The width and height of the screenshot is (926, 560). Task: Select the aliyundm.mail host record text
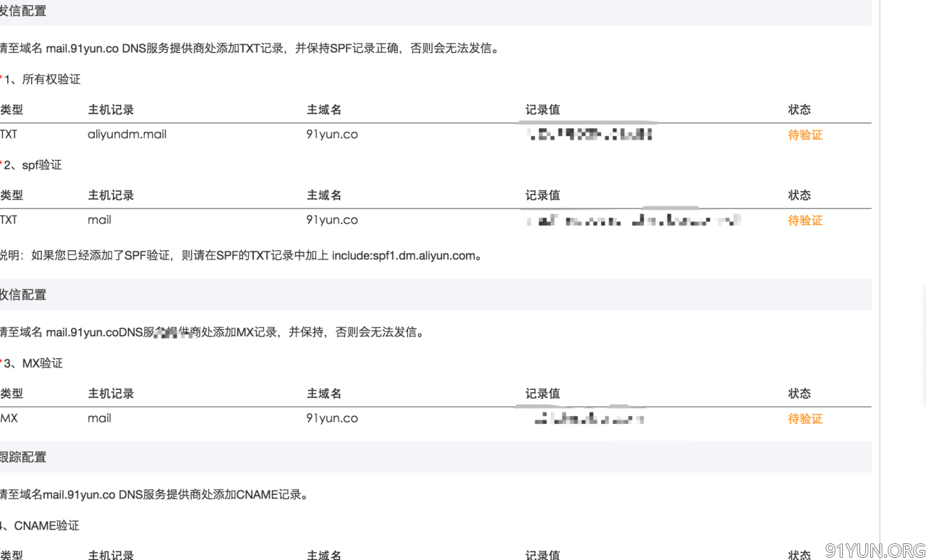pyautogui.click(x=127, y=135)
